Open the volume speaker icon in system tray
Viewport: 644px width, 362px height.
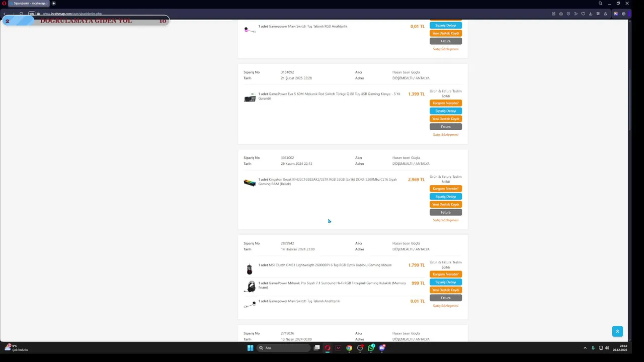(x=607, y=348)
